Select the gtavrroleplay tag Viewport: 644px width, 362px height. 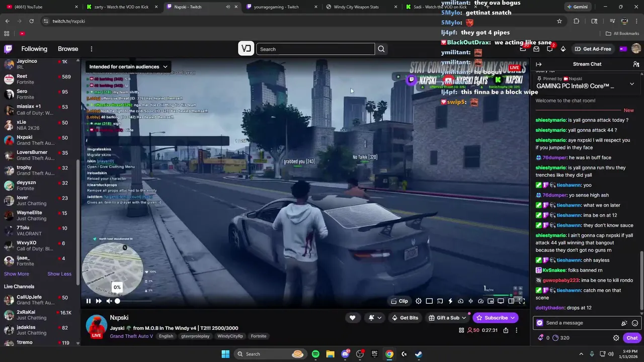pyautogui.click(x=195, y=336)
